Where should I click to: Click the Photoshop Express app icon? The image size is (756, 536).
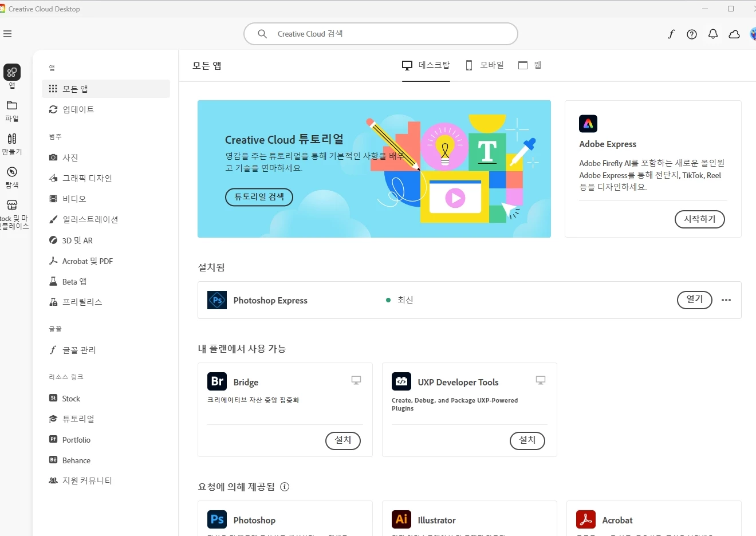217,300
